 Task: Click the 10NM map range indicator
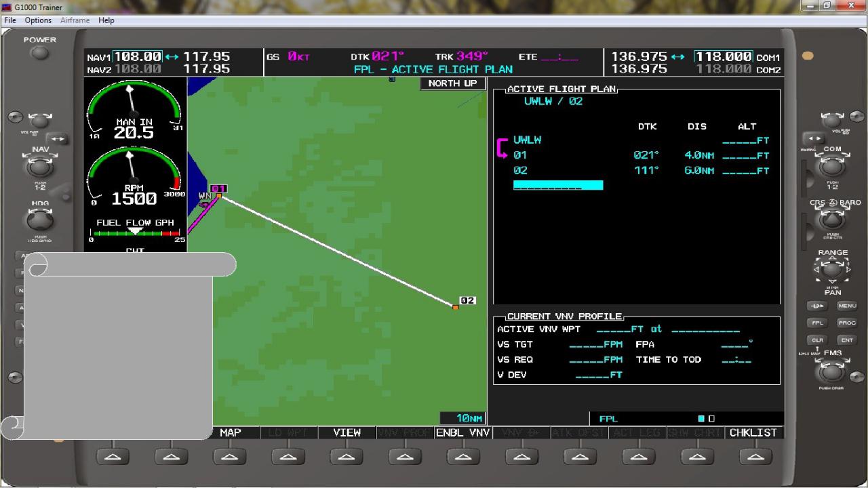coord(462,418)
